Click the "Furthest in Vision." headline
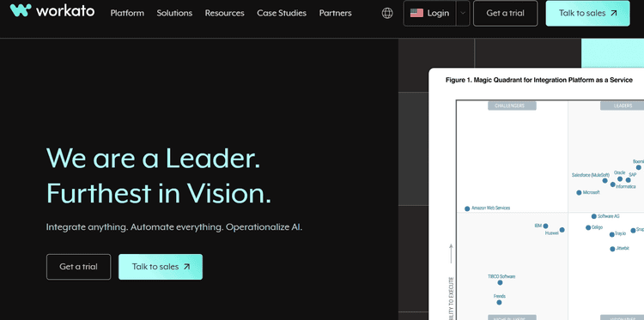 pyautogui.click(x=159, y=193)
